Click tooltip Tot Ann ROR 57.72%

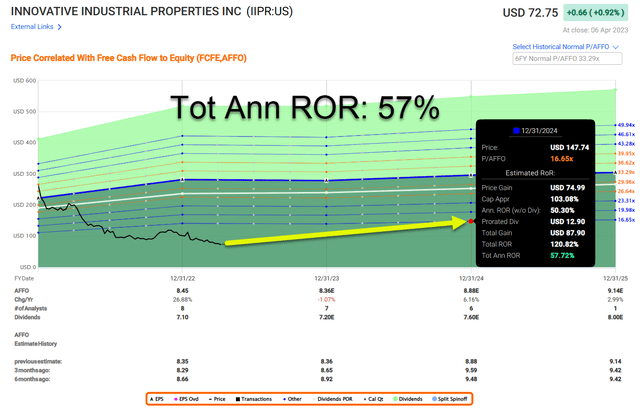click(x=562, y=255)
